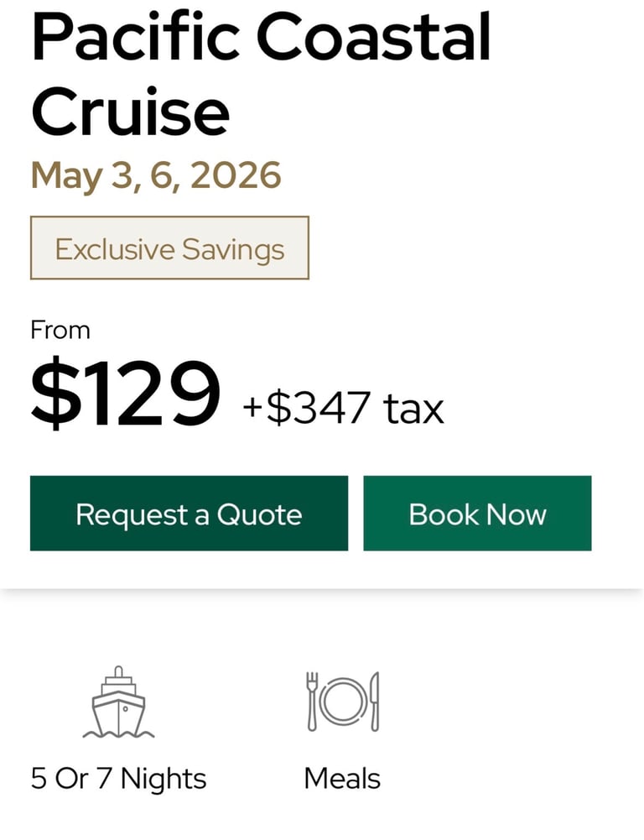Click the word tax beside the price
Screen dimensions: 644x840
pos(413,409)
